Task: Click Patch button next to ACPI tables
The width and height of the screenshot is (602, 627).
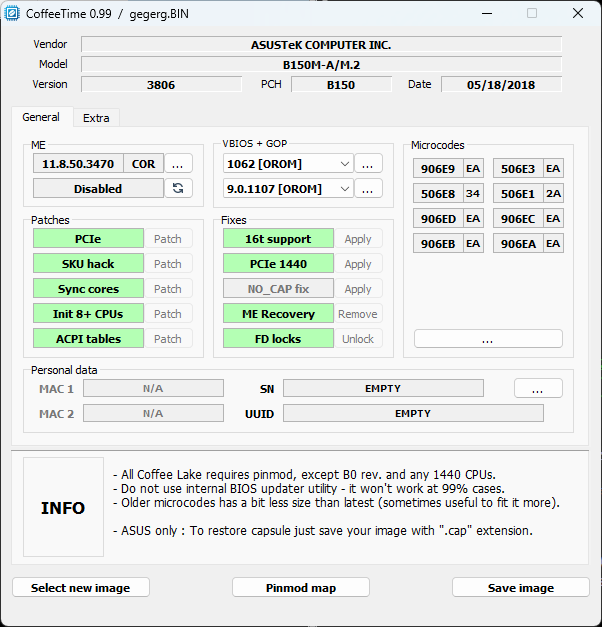Action: point(168,339)
